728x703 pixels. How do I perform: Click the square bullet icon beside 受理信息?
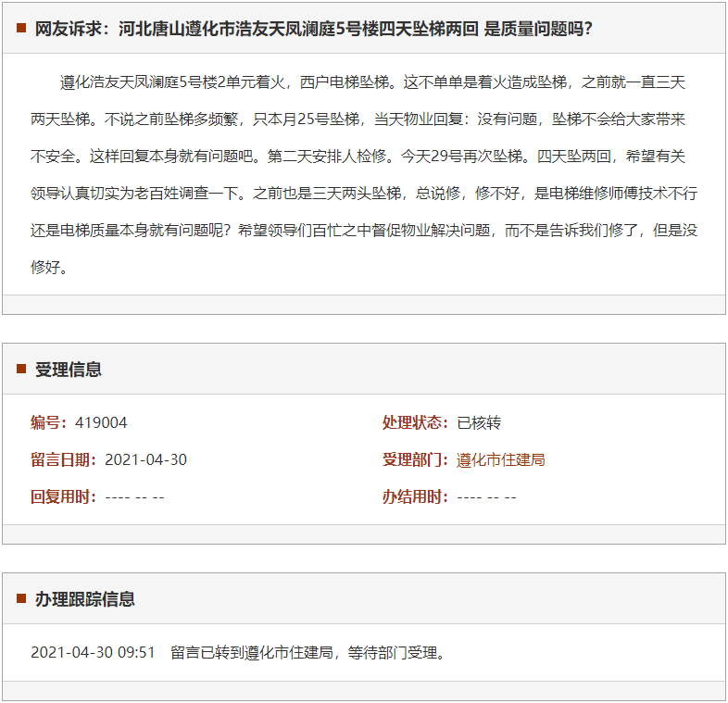point(20,370)
